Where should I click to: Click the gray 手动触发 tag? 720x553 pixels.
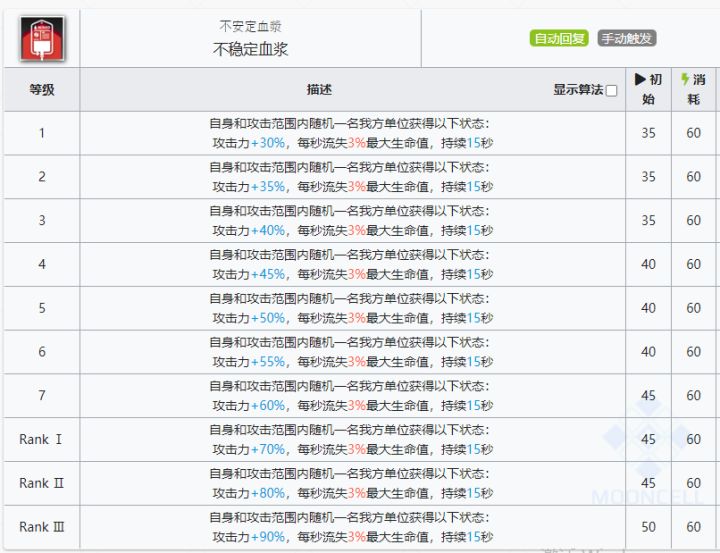pos(627,38)
